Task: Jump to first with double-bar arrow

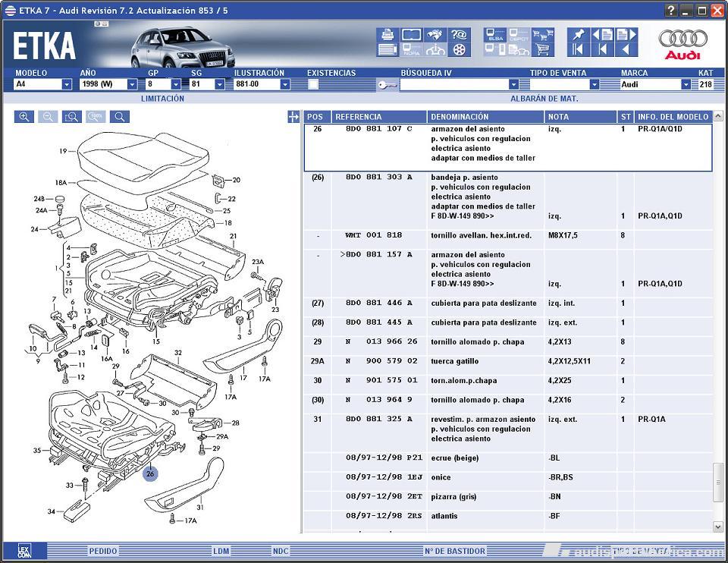Action: (579, 49)
